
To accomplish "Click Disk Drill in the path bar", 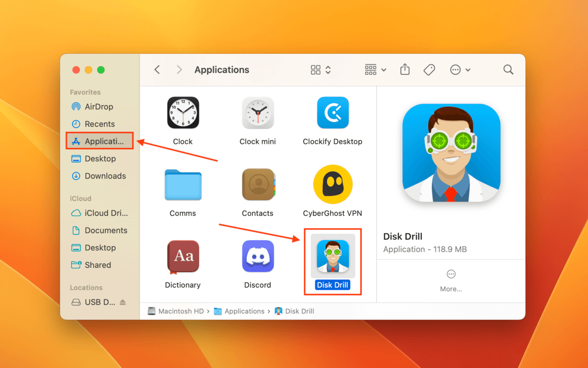I will 294,311.
